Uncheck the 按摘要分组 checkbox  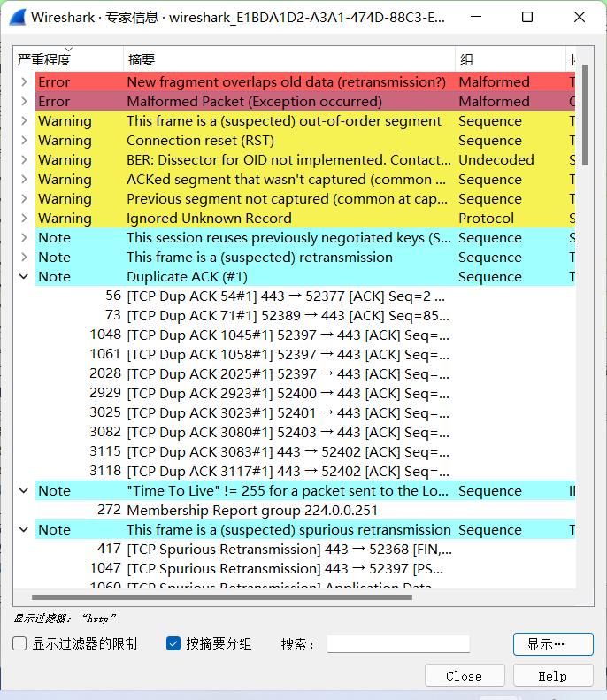click(x=173, y=643)
